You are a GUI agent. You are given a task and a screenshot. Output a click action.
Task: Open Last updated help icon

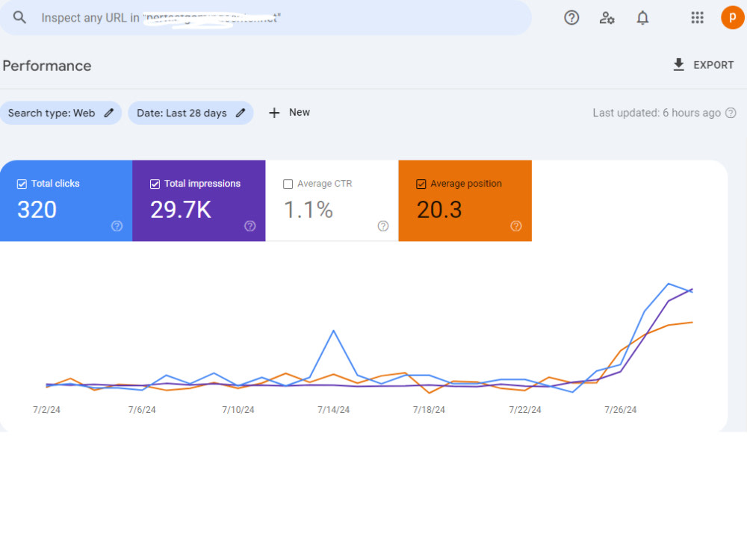click(x=731, y=113)
